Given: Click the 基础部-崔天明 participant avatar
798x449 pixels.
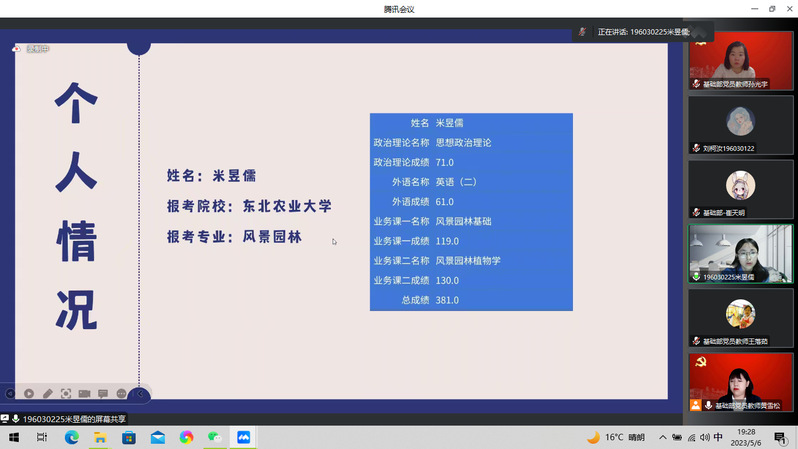Looking at the screenshot, I should click(740, 187).
